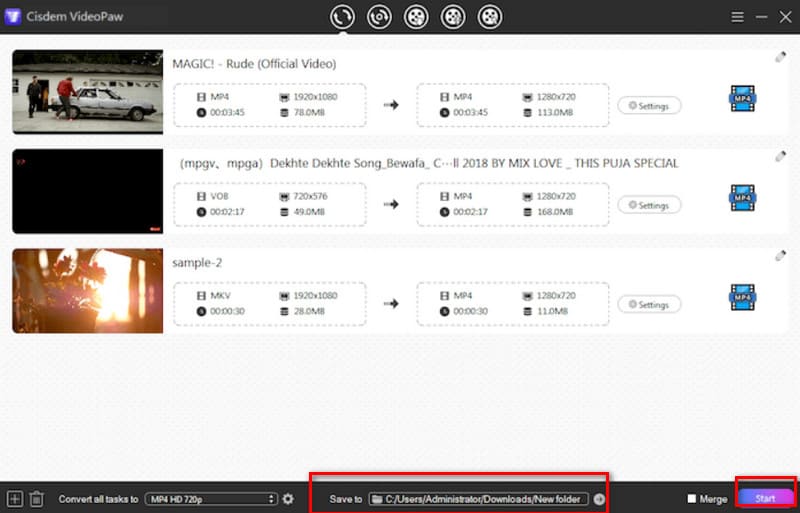Switch to the second top toolbar tab
This screenshot has width=800, height=513.
(x=379, y=16)
